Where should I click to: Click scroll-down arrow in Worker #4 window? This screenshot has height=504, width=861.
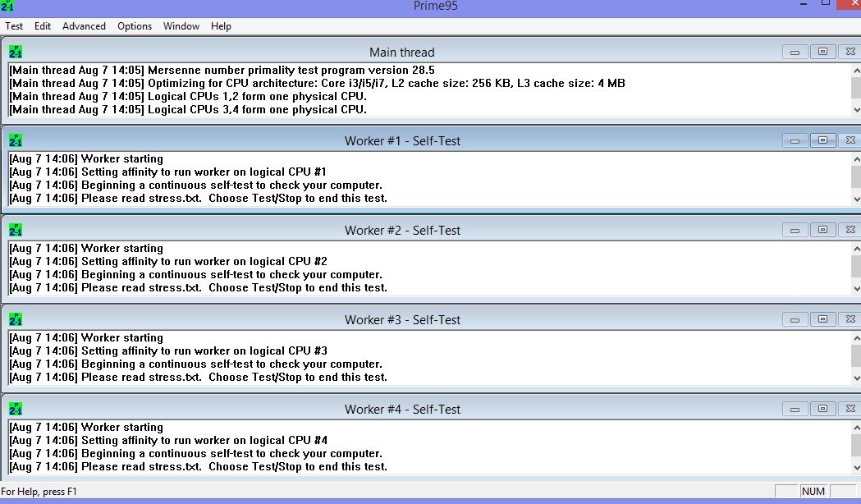point(856,467)
